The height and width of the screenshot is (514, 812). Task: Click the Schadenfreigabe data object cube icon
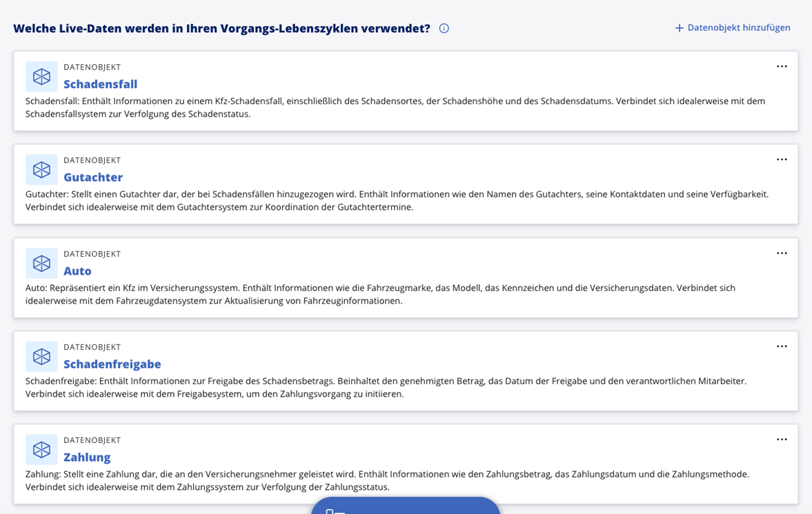41,357
